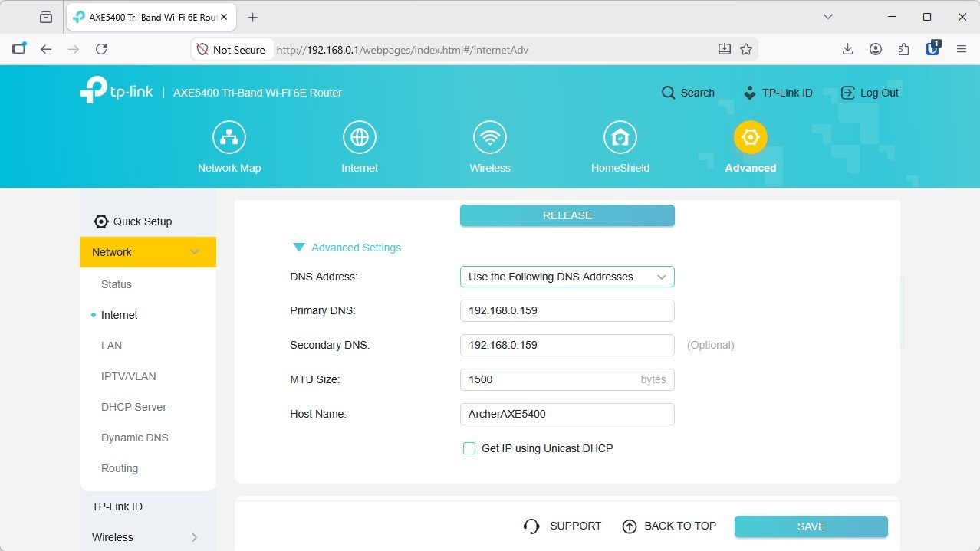This screenshot has height=551, width=980.
Task: Open new tab with plus icon
Action: point(253,17)
